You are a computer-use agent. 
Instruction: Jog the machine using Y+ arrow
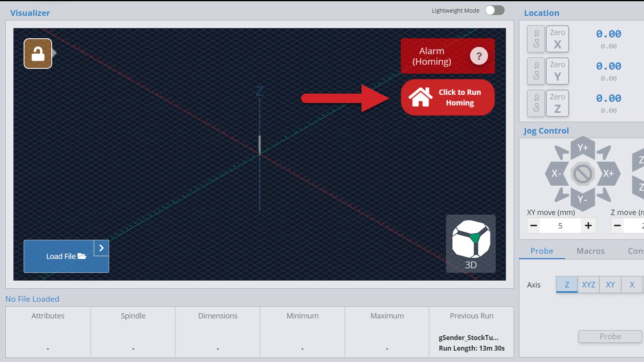582,148
